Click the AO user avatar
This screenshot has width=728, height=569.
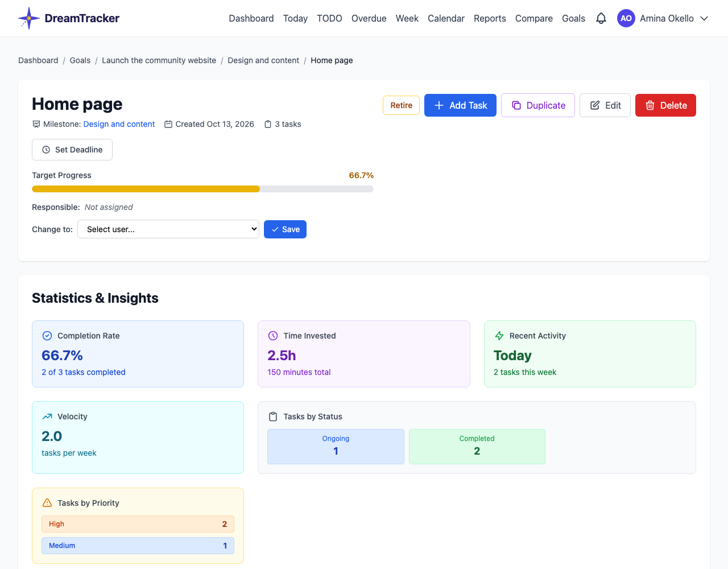point(626,18)
